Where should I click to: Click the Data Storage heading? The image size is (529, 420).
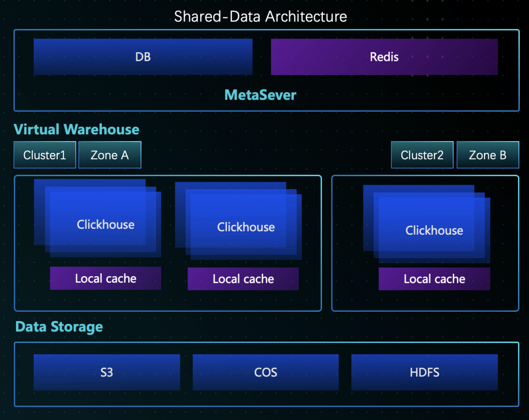click(59, 326)
